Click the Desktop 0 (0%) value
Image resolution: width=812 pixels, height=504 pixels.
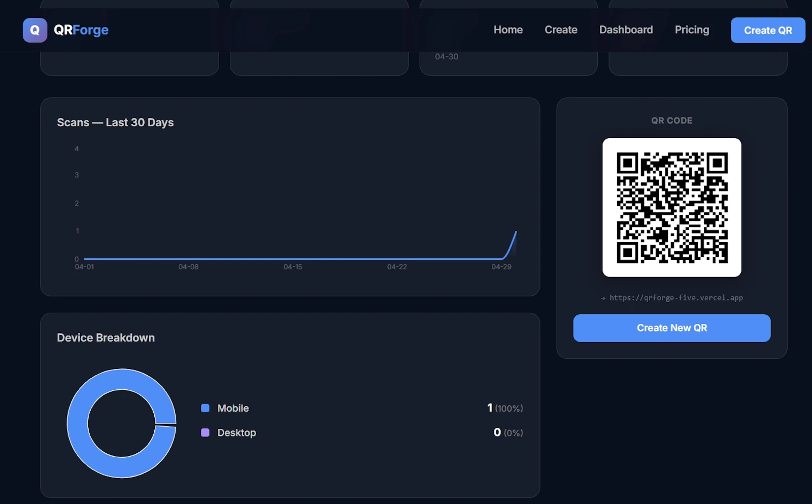tap(508, 432)
